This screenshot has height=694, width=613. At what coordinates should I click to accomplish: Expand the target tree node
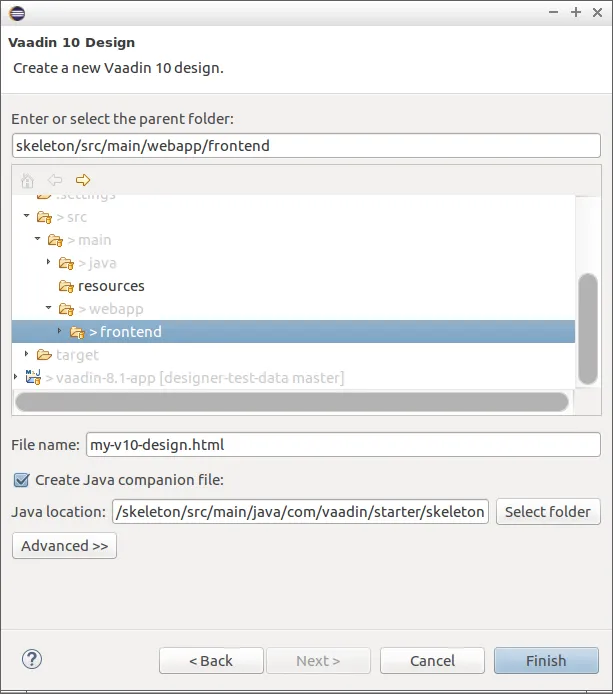click(27, 354)
